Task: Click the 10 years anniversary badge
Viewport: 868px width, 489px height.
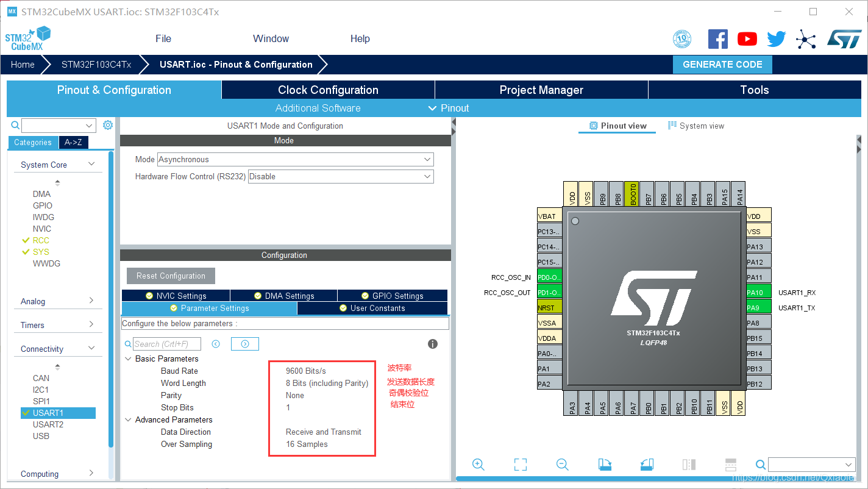Action: (x=682, y=39)
